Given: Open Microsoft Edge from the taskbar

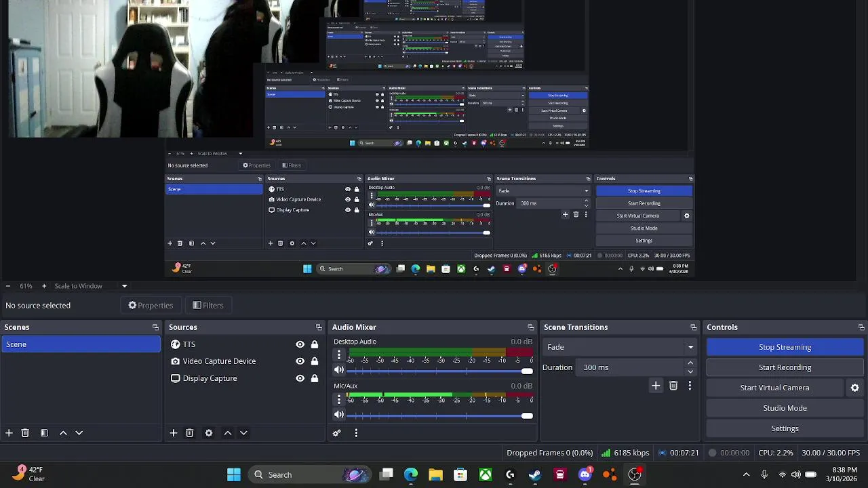Looking at the screenshot, I should (411, 474).
